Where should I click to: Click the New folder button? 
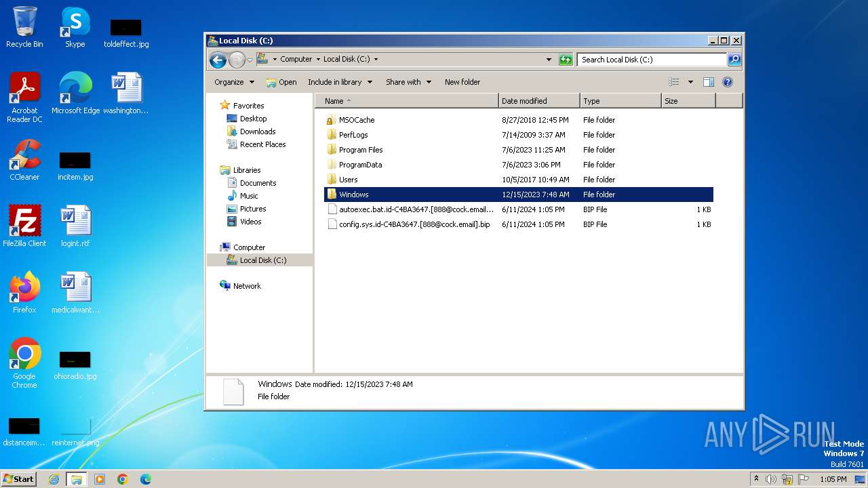[462, 82]
